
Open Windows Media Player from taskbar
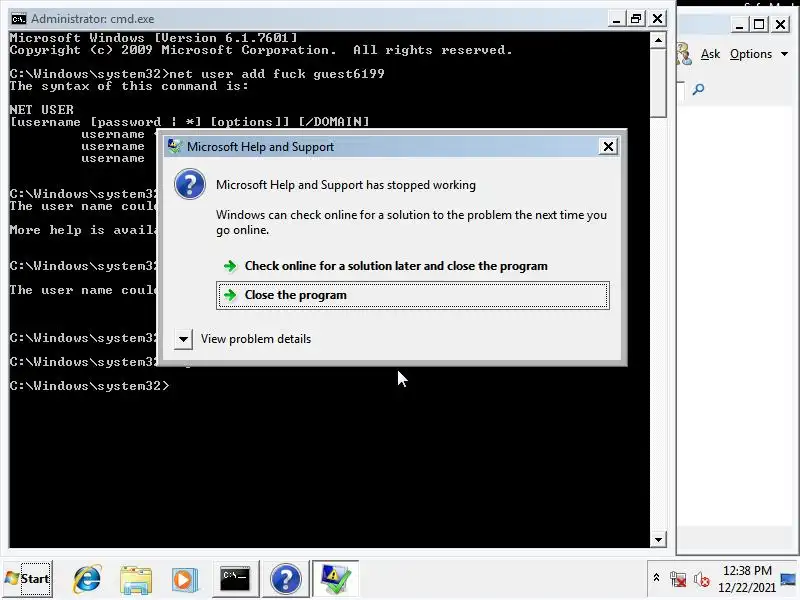[x=184, y=580]
